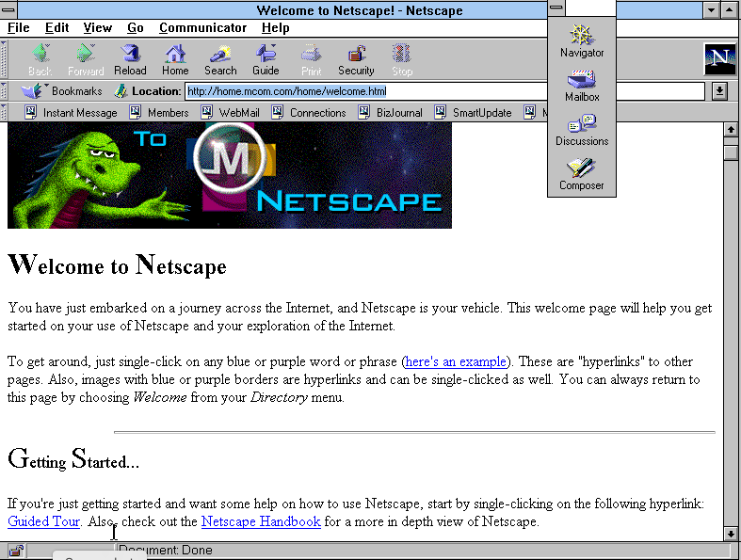Open the View menu
This screenshot has height=560, width=741.
(98, 28)
